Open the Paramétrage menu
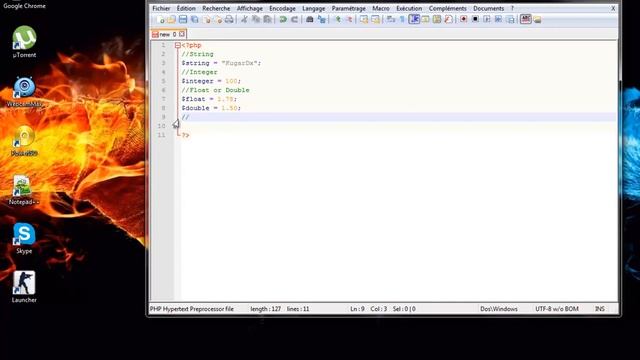 [x=349, y=8]
